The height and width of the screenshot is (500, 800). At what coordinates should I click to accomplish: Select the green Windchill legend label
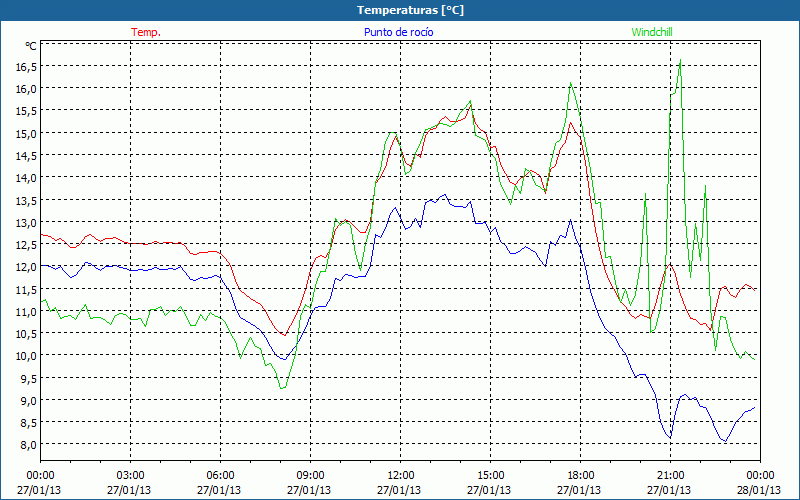(652, 32)
